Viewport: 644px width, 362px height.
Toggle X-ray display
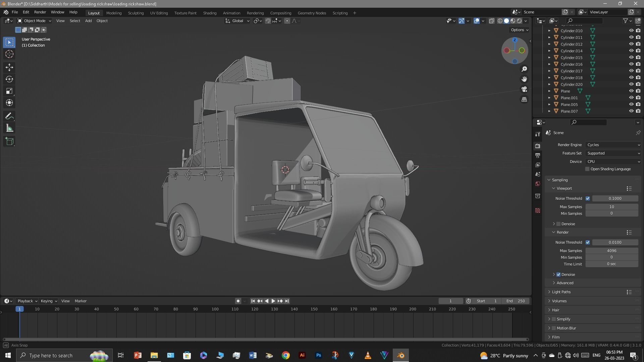[491, 21]
